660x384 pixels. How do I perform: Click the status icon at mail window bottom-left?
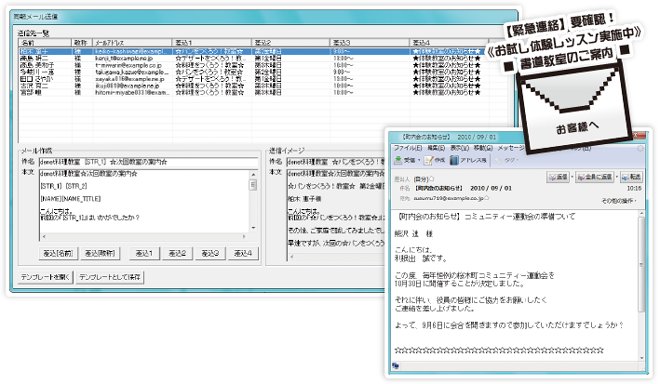click(x=396, y=366)
